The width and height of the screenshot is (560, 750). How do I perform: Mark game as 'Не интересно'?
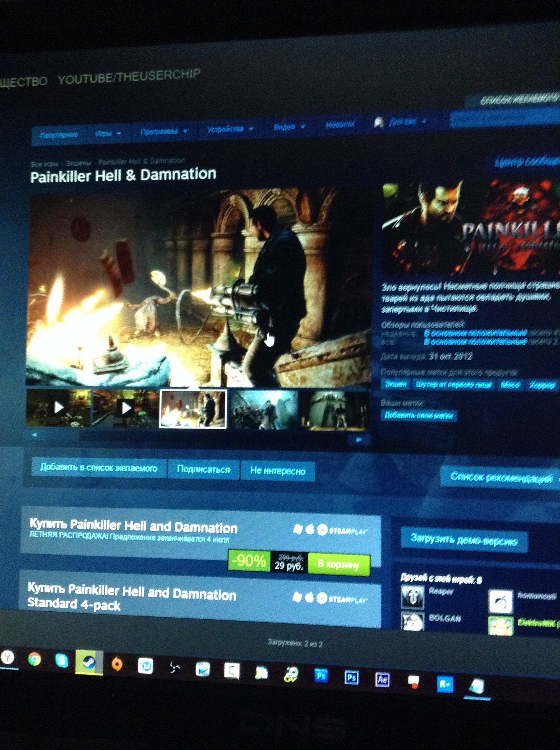coord(278,471)
